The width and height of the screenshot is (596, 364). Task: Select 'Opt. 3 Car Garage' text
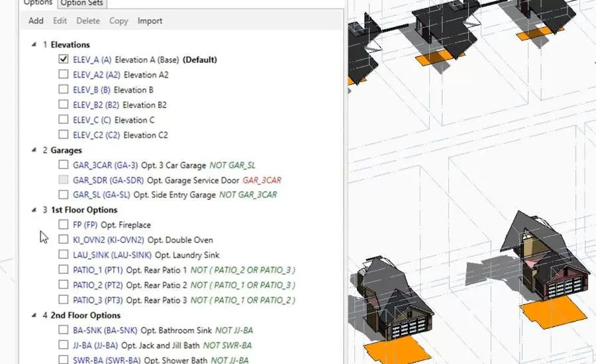click(174, 165)
